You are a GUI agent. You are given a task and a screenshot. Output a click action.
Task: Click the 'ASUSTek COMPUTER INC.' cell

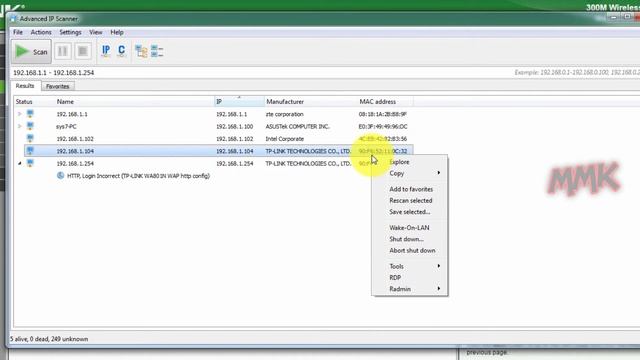(298, 127)
